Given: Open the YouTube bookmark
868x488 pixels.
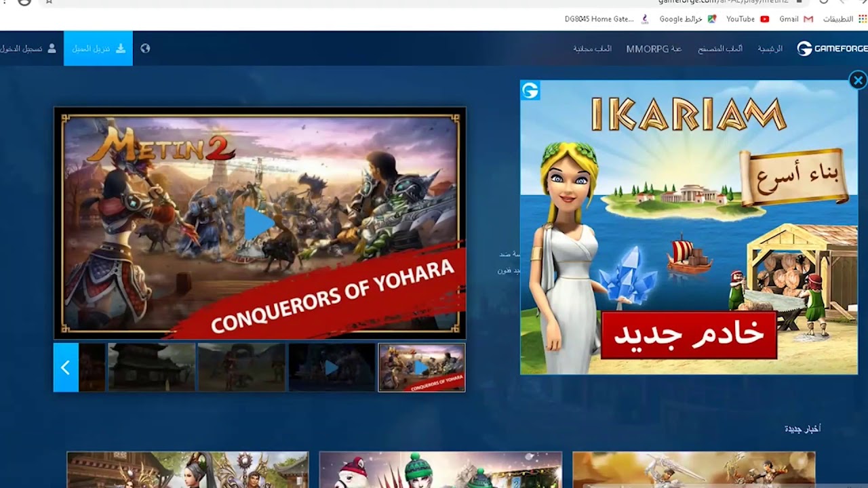Looking at the screenshot, I should [x=747, y=19].
